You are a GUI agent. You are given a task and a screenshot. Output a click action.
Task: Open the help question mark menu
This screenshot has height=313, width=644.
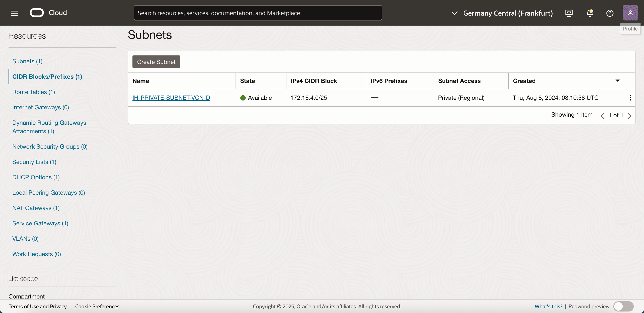point(609,13)
